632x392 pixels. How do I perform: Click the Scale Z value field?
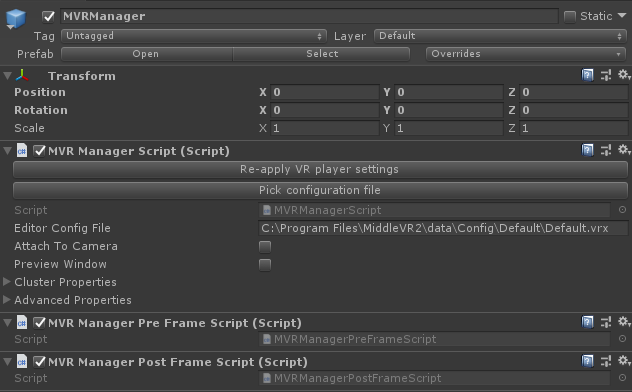click(x=574, y=128)
